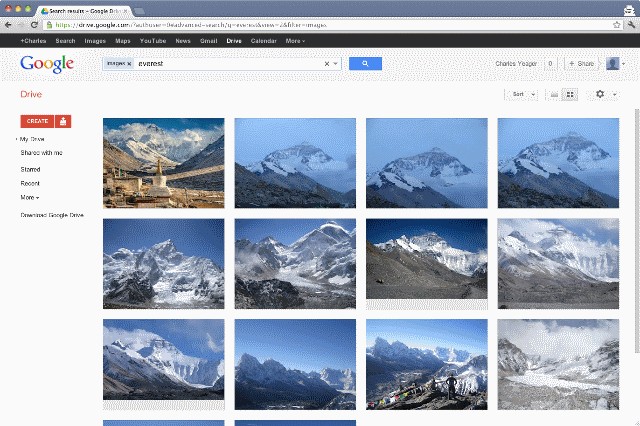Image resolution: width=640 pixels, height=426 pixels.
Task: Click the upload icon beside CREATE
Action: click(63, 121)
